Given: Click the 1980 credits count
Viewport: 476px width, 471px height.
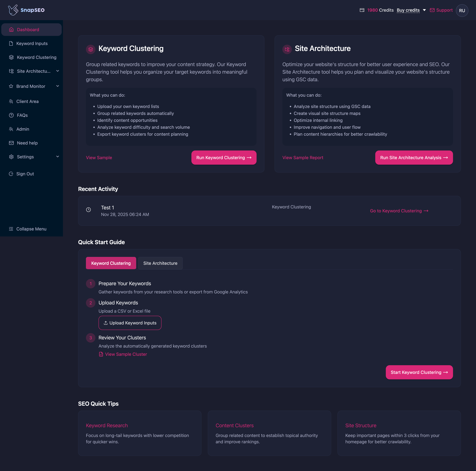Looking at the screenshot, I should point(372,10).
